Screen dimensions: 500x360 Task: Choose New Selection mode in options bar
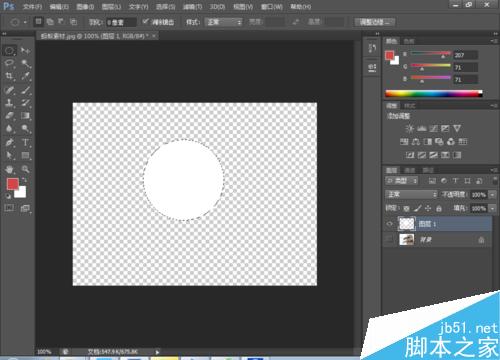pyautogui.click(x=39, y=22)
